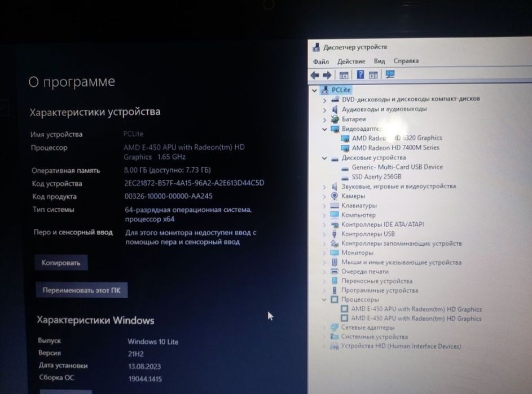
Task: Click the Видеоадаптеры display icon
Action: (x=335, y=129)
